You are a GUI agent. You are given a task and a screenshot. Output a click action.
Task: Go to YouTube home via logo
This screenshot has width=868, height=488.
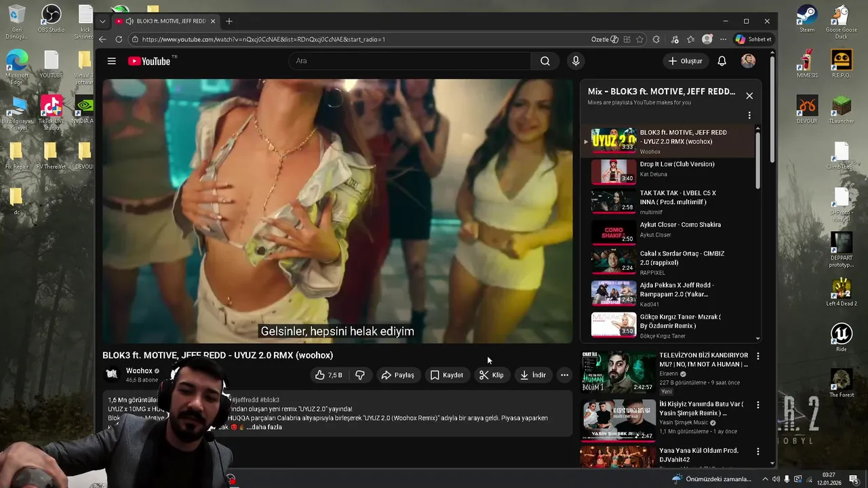[x=149, y=61]
